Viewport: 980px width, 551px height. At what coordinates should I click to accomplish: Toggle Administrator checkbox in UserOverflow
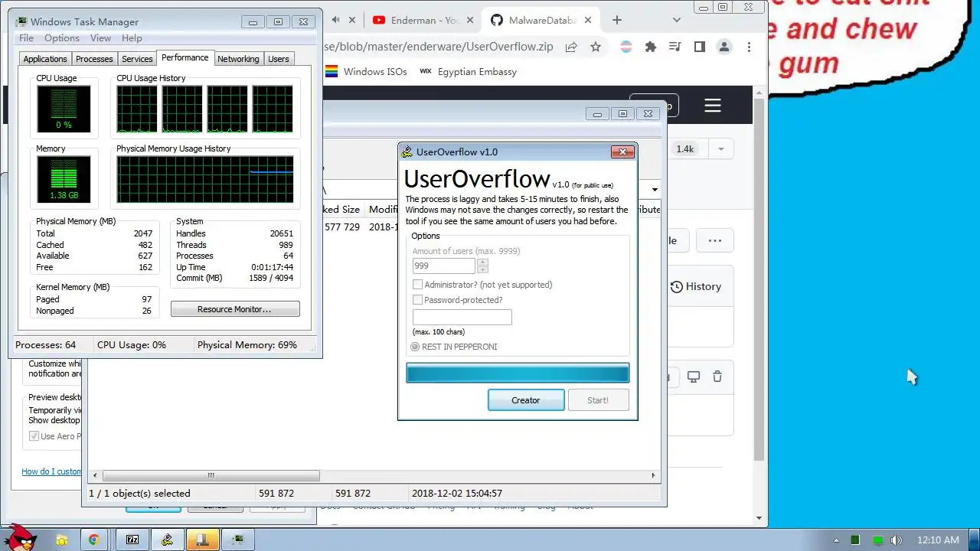(x=417, y=285)
